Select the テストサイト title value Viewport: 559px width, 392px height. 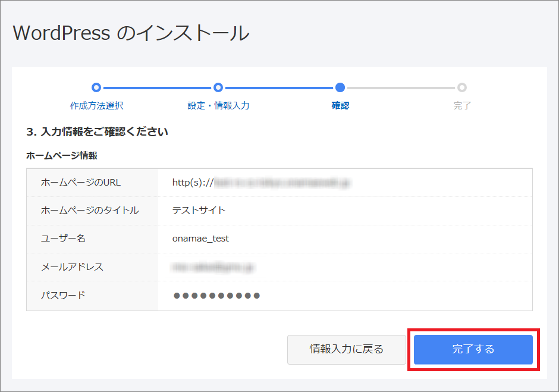199,211
